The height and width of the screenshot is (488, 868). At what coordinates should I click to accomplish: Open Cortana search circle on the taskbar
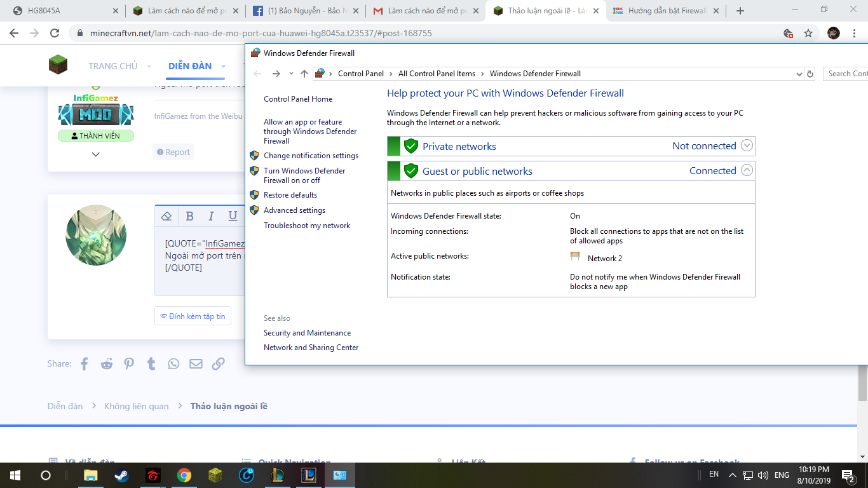45,475
